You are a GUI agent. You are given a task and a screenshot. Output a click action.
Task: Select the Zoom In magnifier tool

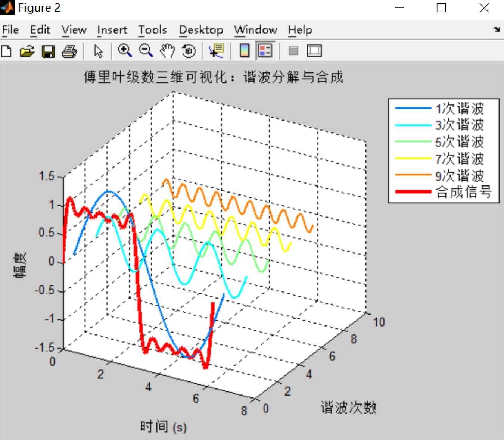pyautogui.click(x=125, y=50)
